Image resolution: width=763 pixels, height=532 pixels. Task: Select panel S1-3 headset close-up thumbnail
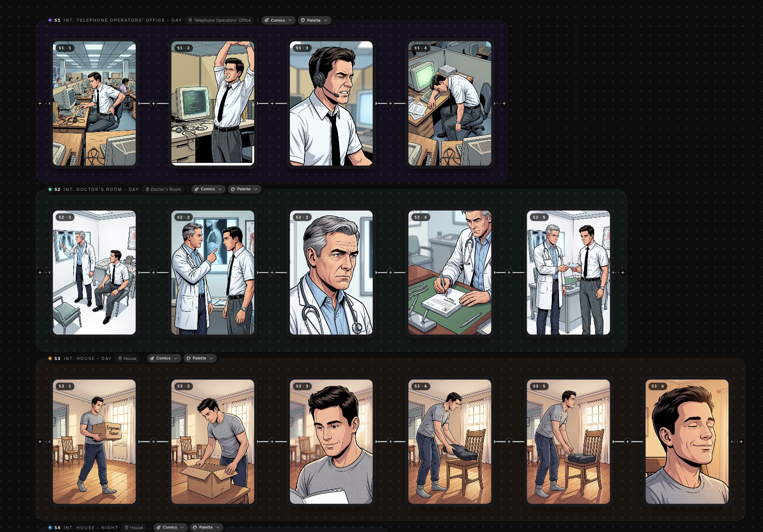(331, 103)
